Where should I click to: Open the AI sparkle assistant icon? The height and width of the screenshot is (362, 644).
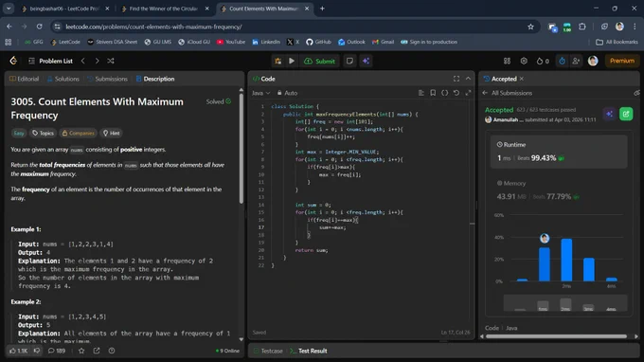[x=366, y=61]
